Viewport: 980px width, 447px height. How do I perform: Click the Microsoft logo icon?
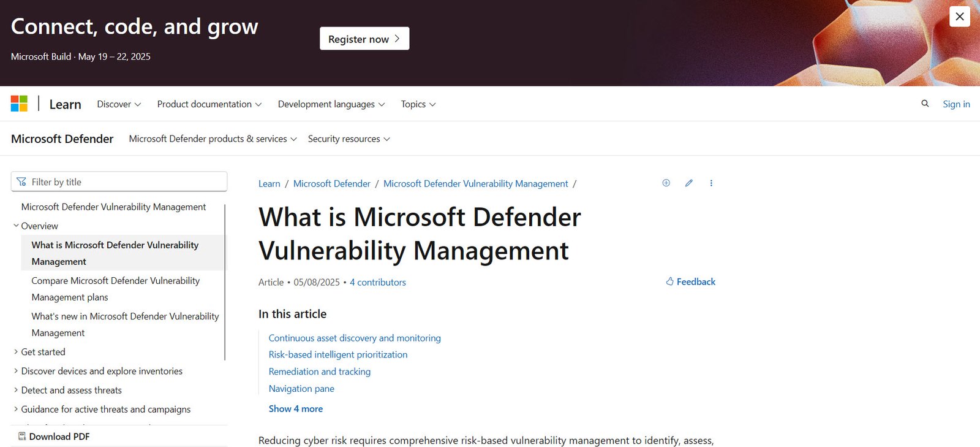click(x=19, y=104)
